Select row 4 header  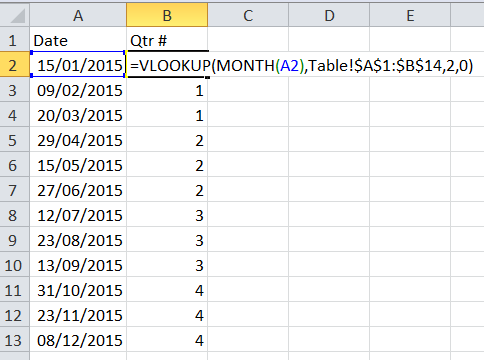tap(15, 115)
